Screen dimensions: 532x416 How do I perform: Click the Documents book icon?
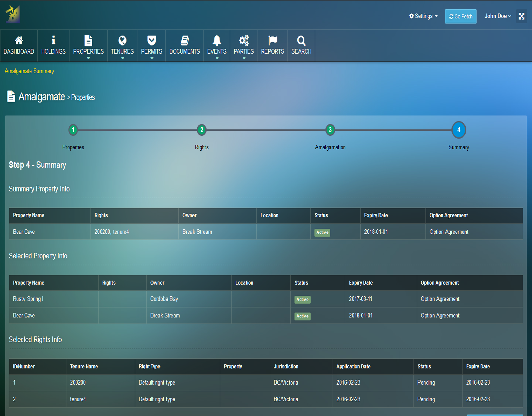[x=184, y=40]
